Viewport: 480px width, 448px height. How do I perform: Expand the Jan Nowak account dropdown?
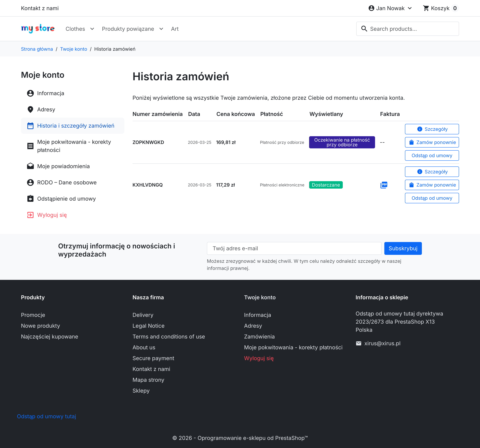410,8
